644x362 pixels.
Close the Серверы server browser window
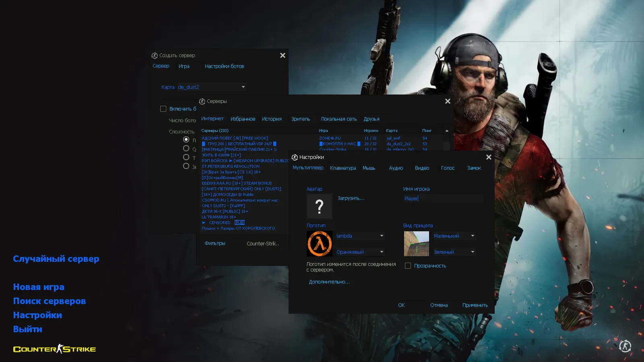(x=448, y=101)
